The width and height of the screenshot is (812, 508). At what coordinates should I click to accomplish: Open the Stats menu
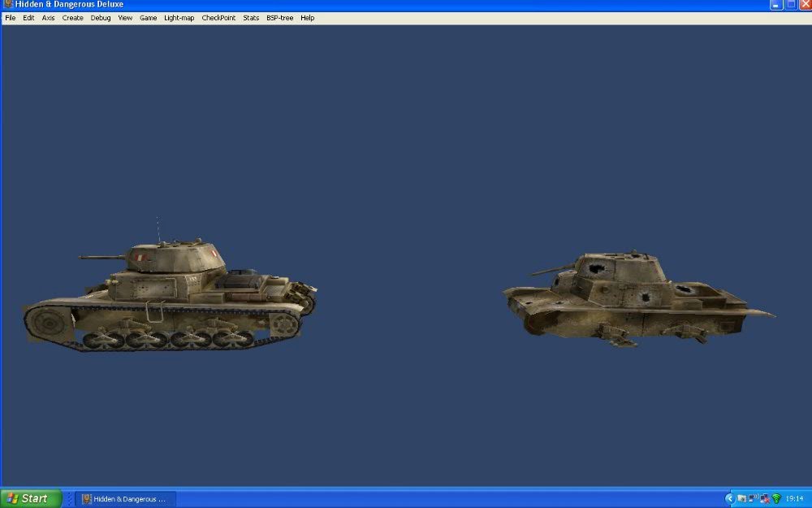[x=251, y=18]
